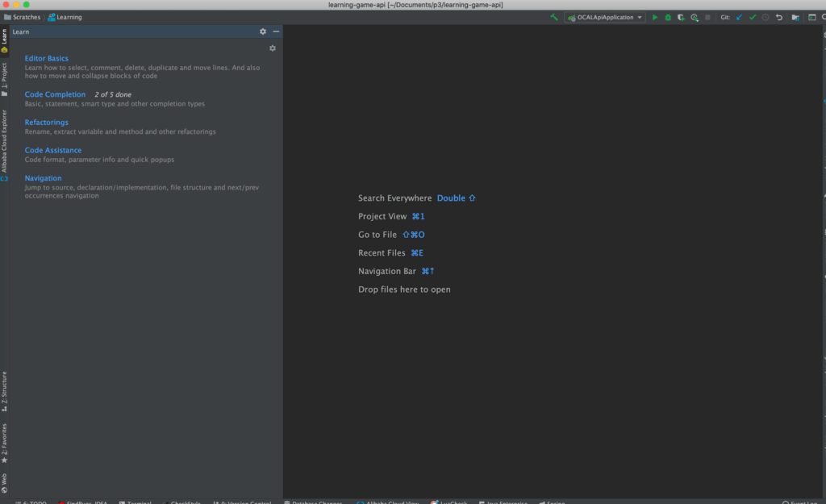The width and height of the screenshot is (826, 504).
Task: Open the Code Completion lesson link
Action: coord(55,94)
